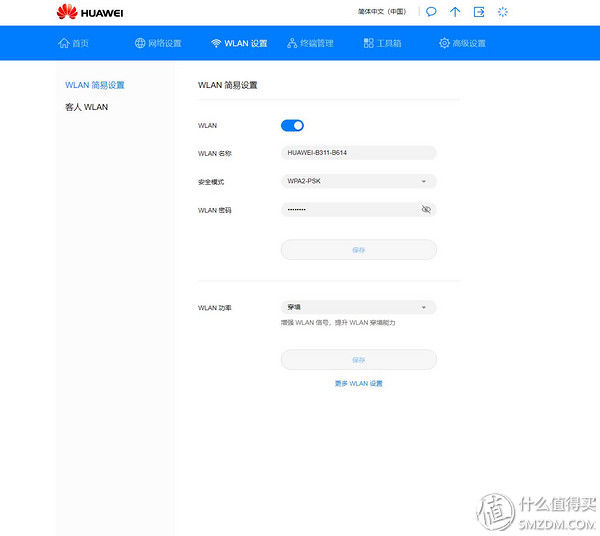
Task: Switch to the WLAN settings tab
Action: tap(239, 43)
